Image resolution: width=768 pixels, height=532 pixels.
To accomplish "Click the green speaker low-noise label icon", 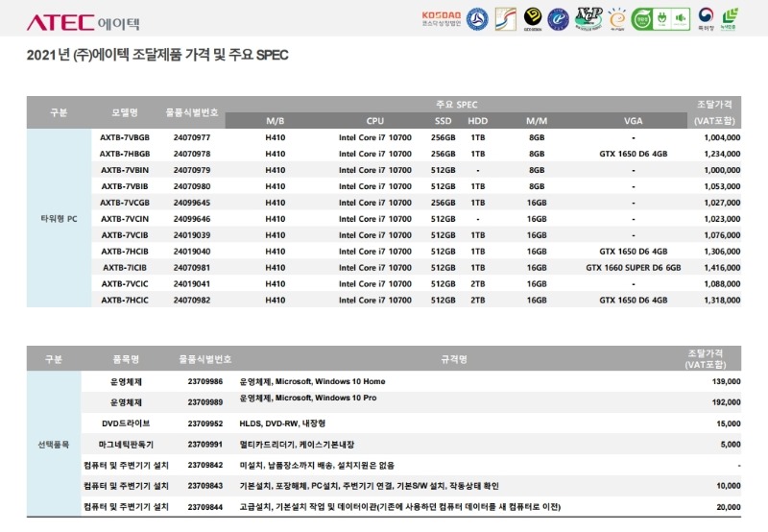I will coord(681,19).
